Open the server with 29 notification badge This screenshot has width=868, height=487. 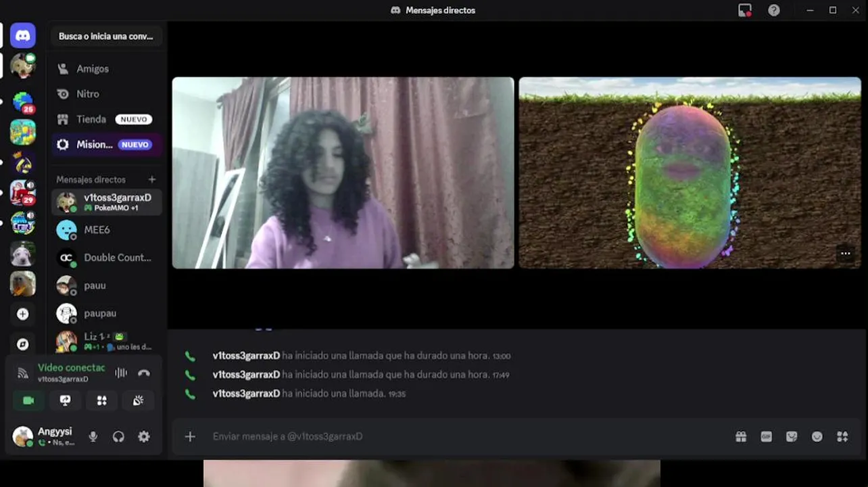tap(23, 193)
